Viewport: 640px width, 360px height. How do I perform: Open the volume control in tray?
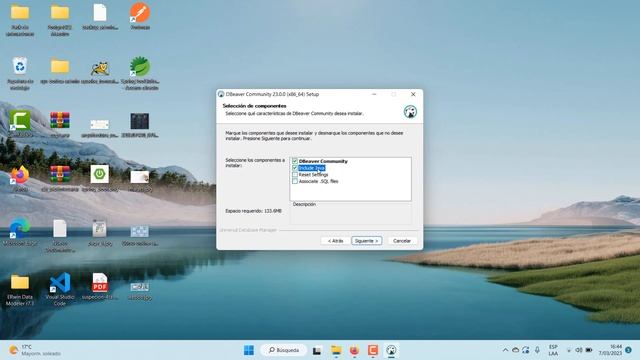579,350
